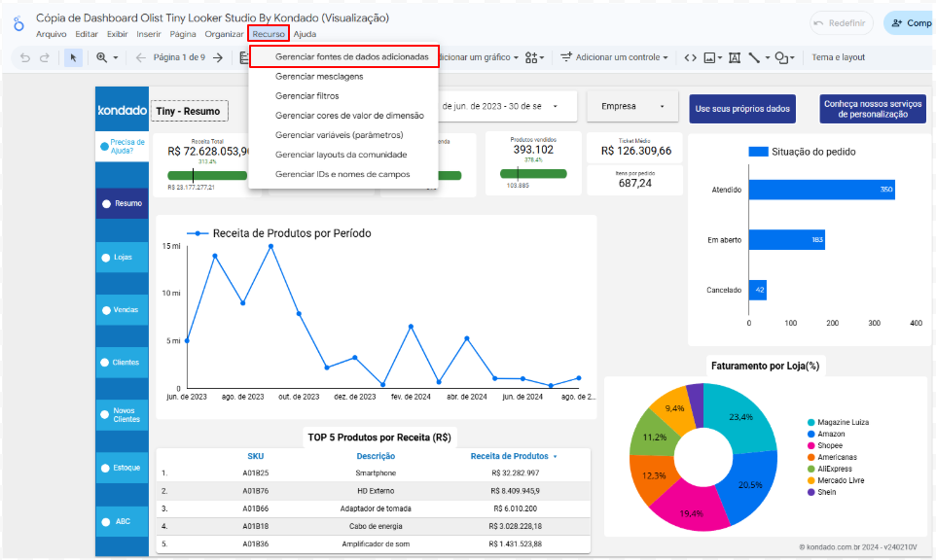Image resolution: width=936 pixels, height=560 pixels.
Task: Click the embed URL code icon
Action: (690, 57)
